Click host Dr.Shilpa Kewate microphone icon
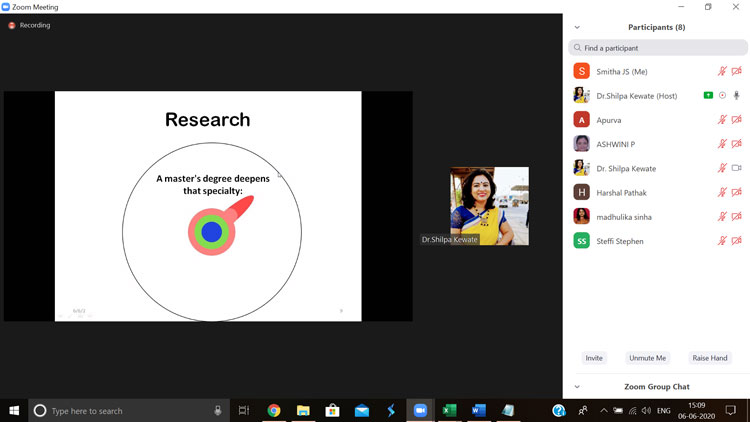 737,95
